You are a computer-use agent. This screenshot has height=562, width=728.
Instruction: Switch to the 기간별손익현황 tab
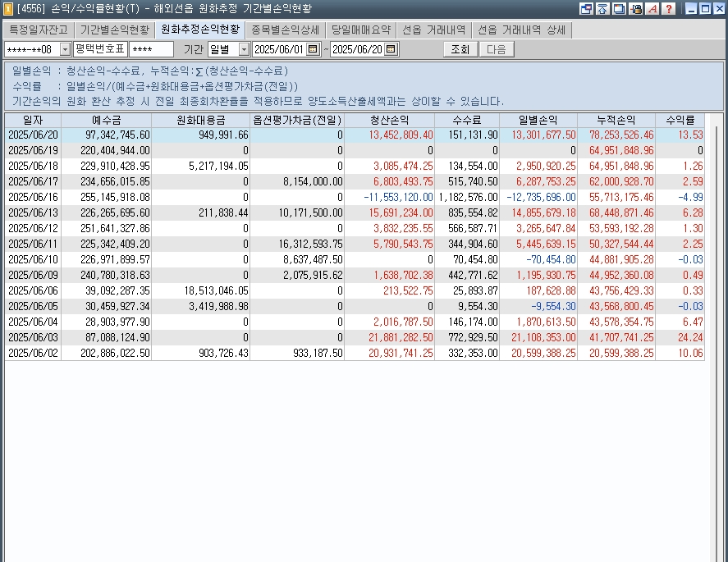[x=115, y=30]
